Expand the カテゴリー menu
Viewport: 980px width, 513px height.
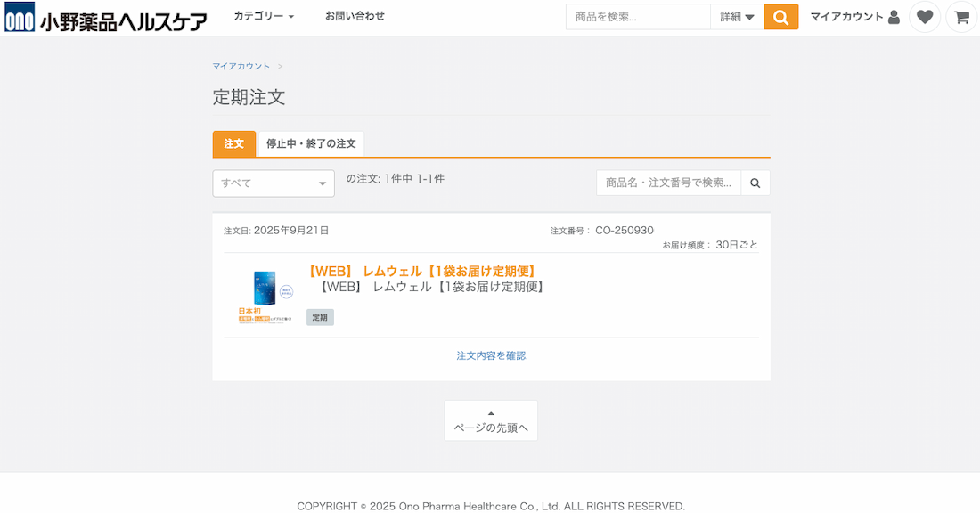pyautogui.click(x=264, y=16)
